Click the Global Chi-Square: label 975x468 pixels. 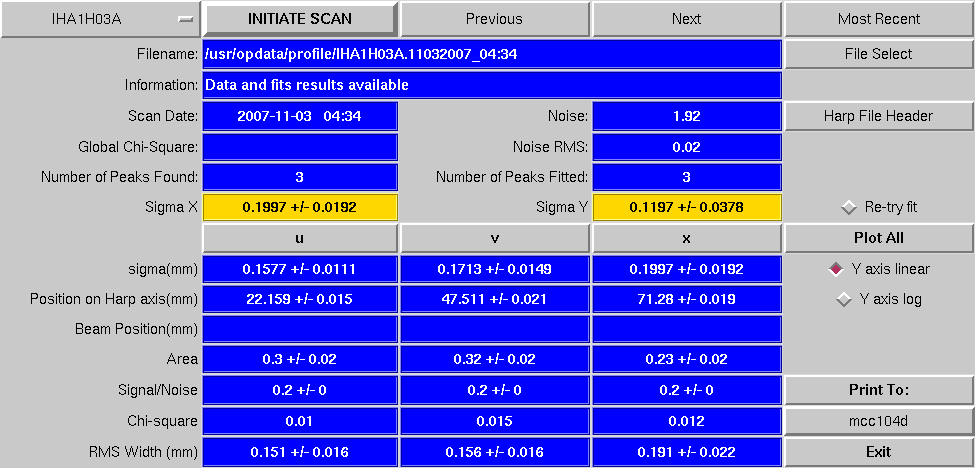[137, 147]
